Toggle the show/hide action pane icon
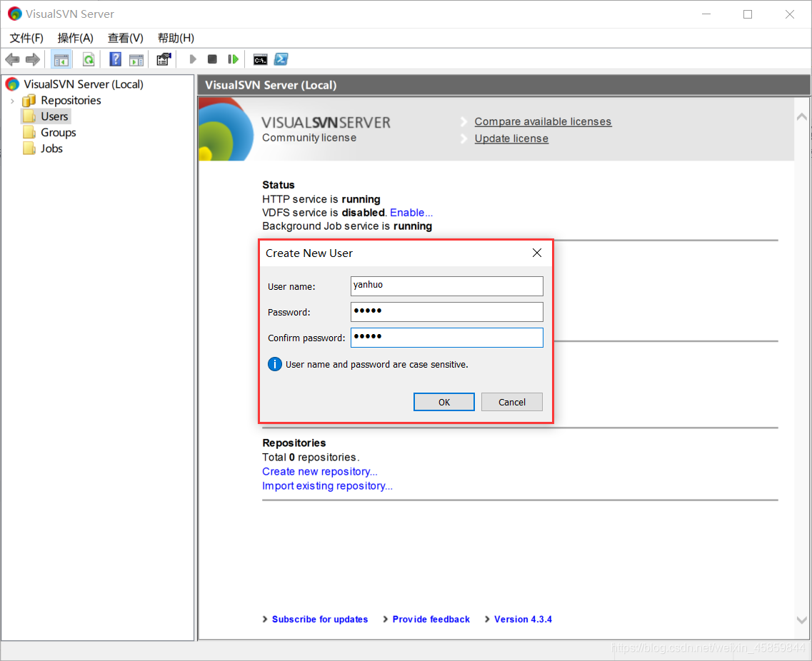 (x=136, y=59)
